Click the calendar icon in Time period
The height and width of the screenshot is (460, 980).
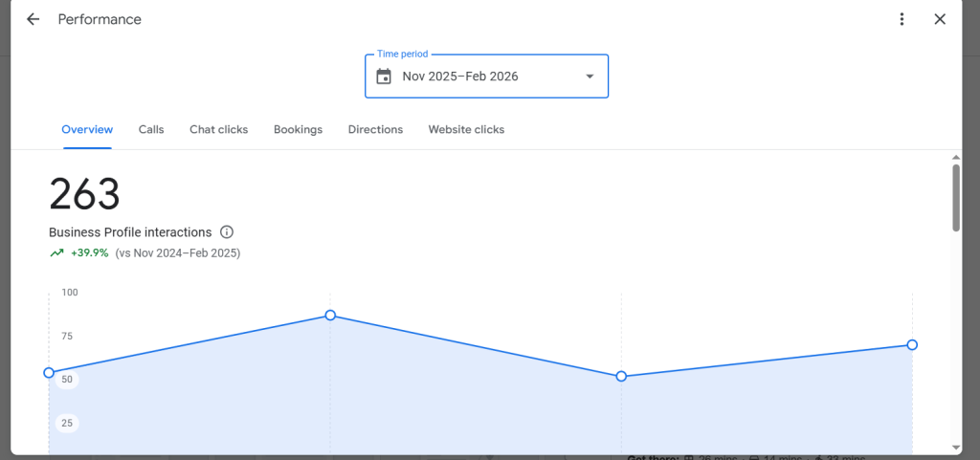click(384, 77)
